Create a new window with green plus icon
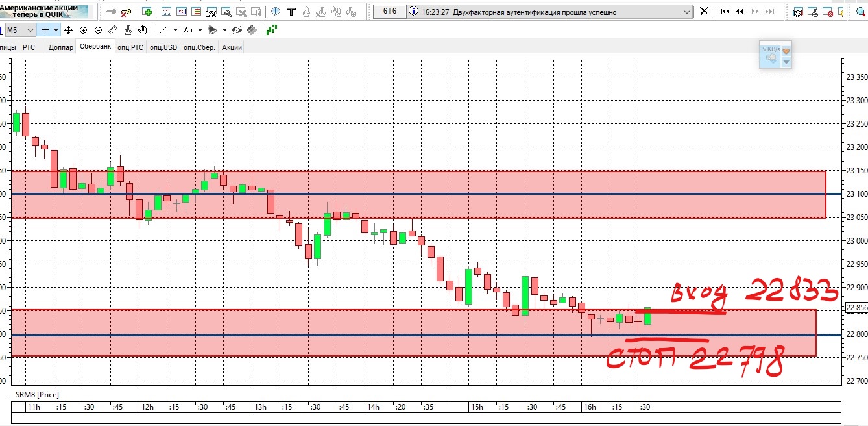This screenshot has width=868, height=426. tap(147, 12)
